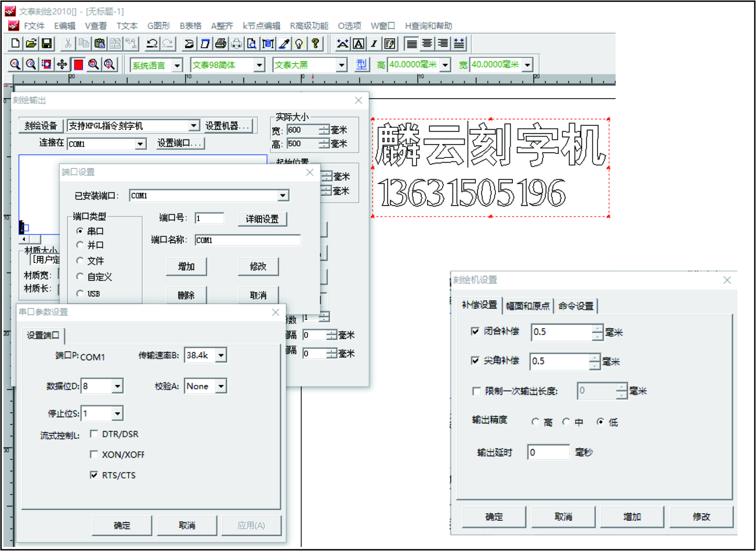Image resolution: width=756 pixels, height=551 pixels.
Task: Click the question mark help icon
Action: (315, 44)
